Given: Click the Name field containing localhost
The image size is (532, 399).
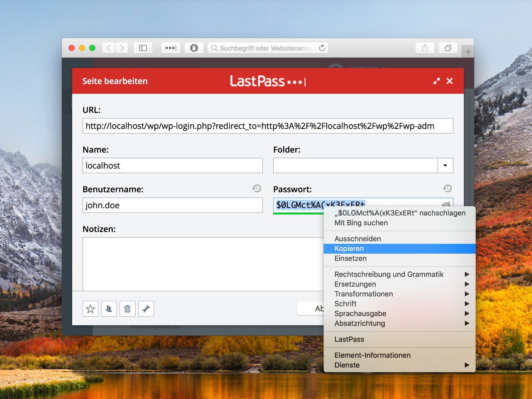Looking at the screenshot, I should coord(173,165).
